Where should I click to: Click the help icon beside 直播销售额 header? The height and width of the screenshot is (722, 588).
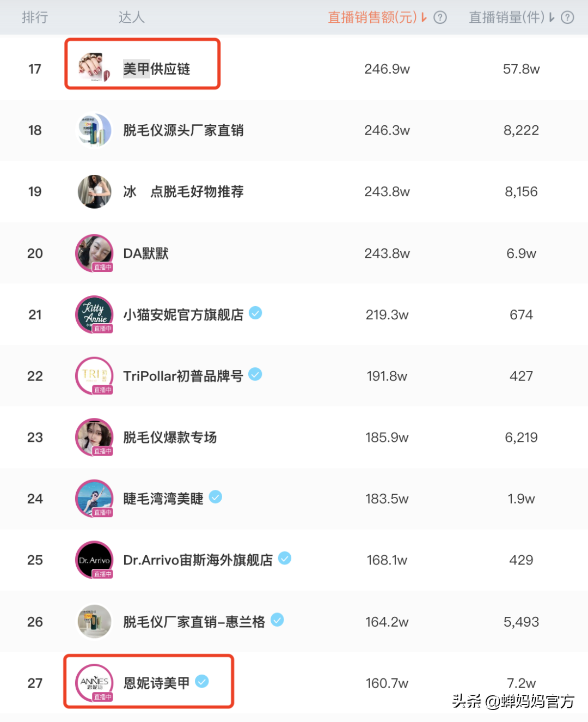(440, 17)
